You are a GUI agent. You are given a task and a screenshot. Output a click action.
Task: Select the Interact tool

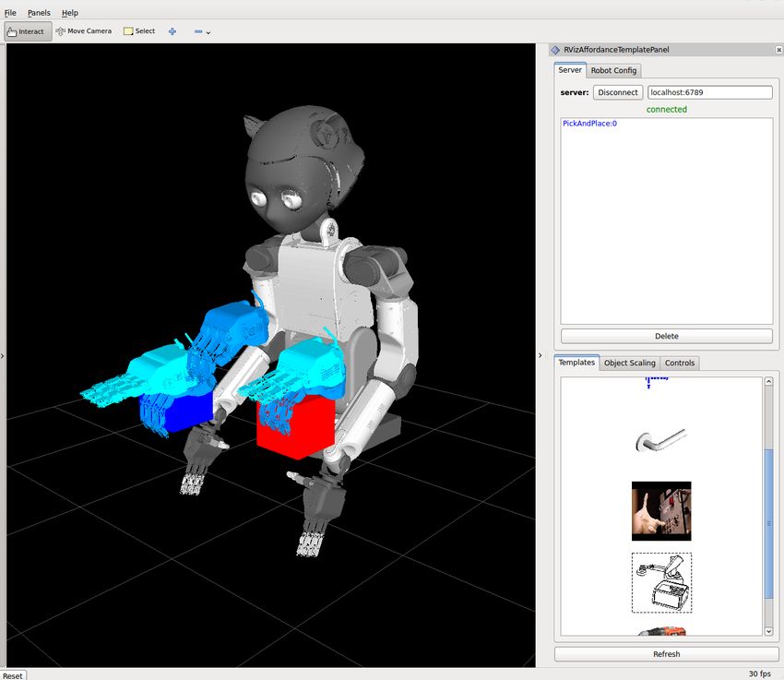[28, 31]
